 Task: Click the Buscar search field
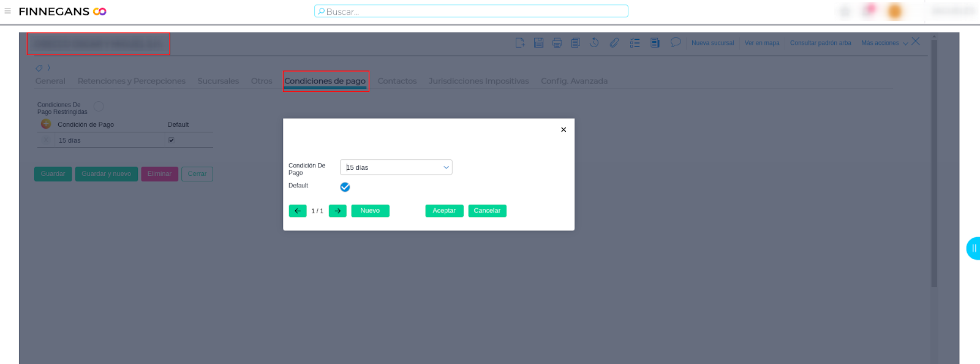coord(472,12)
